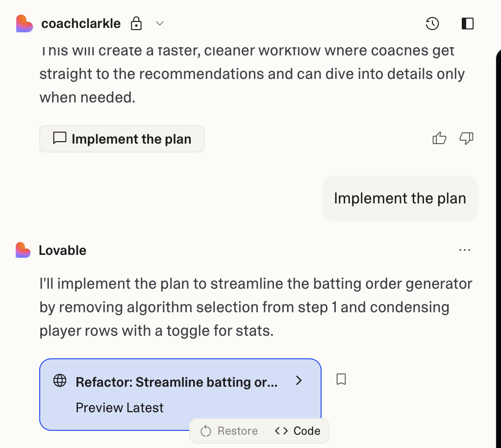Click the Lovable heart logo in header
The height and width of the screenshot is (448, 501).
[x=24, y=24]
